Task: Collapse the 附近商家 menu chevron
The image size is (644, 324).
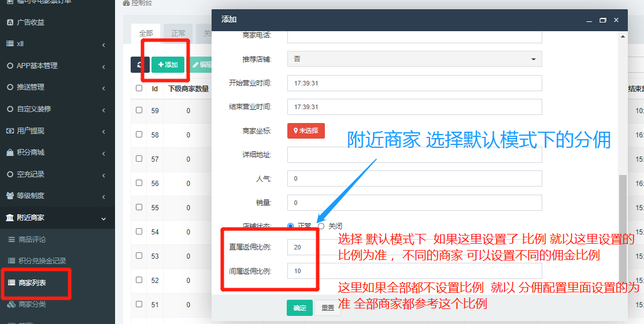Action: [x=103, y=218]
